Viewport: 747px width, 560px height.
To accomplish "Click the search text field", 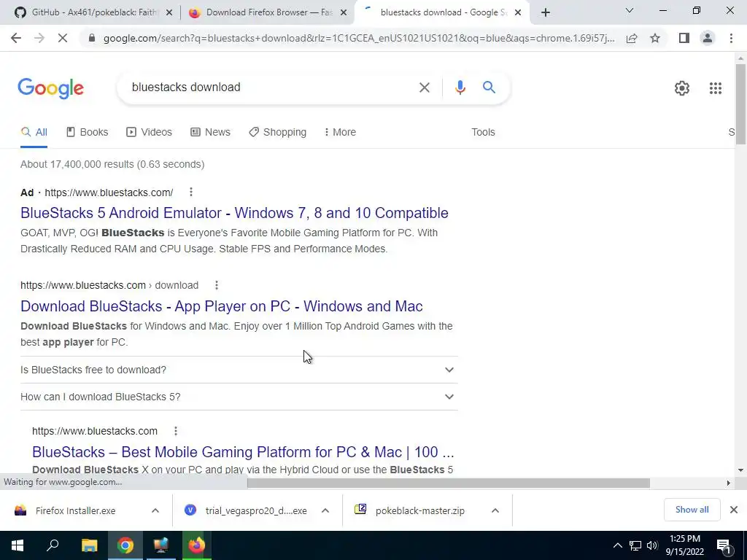I will (x=269, y=87).
